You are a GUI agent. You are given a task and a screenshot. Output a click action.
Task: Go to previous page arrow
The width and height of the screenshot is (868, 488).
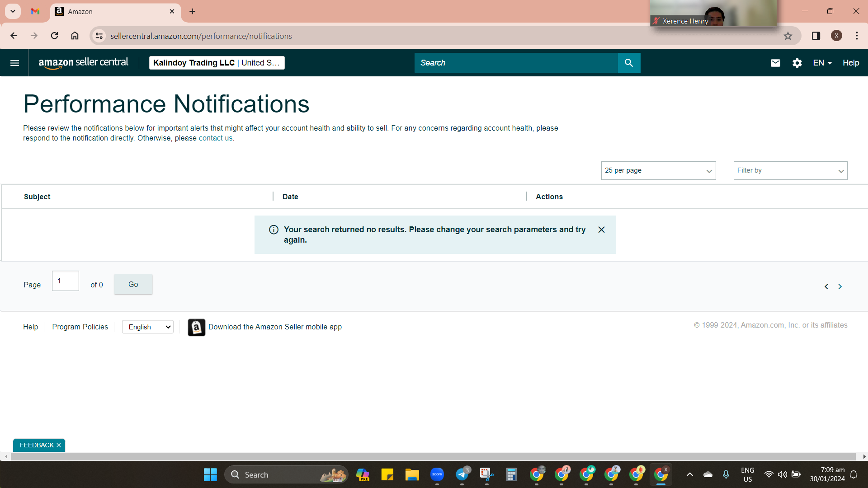click(x=826, y=286)
